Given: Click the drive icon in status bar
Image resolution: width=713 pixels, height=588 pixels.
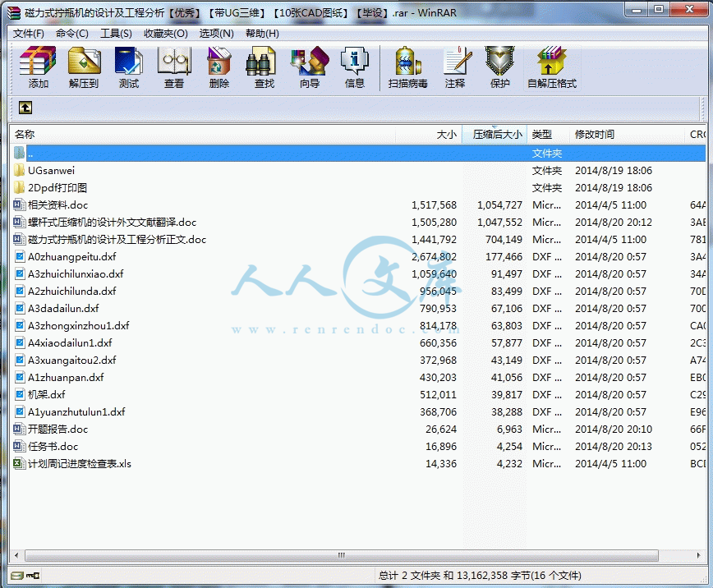Looking at the screenshot, I should (x=17, y=576).
